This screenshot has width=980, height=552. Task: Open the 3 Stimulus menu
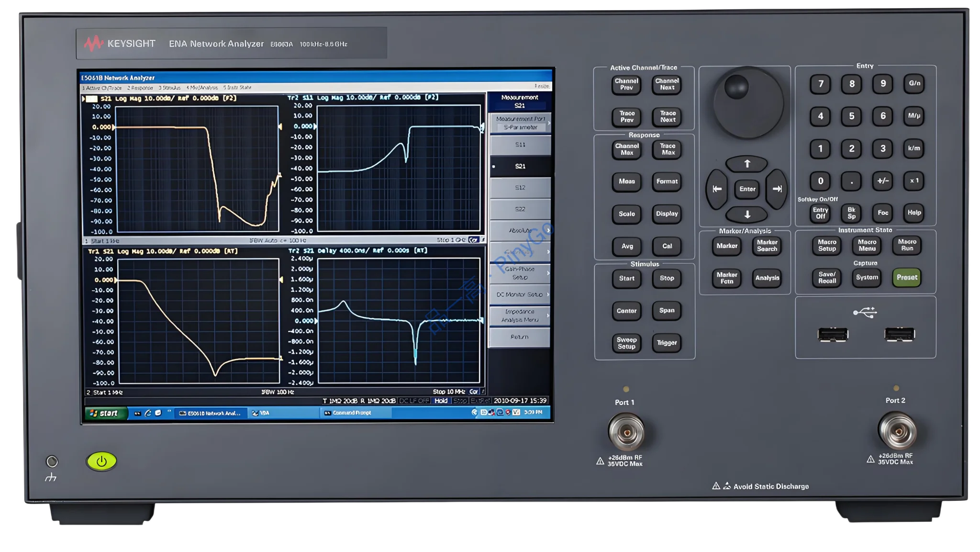point(169,88)
